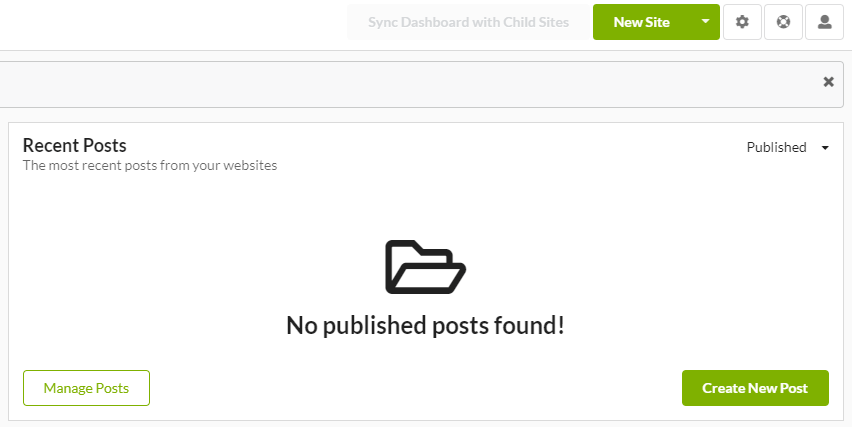Click the New Site button

[642, 22]
